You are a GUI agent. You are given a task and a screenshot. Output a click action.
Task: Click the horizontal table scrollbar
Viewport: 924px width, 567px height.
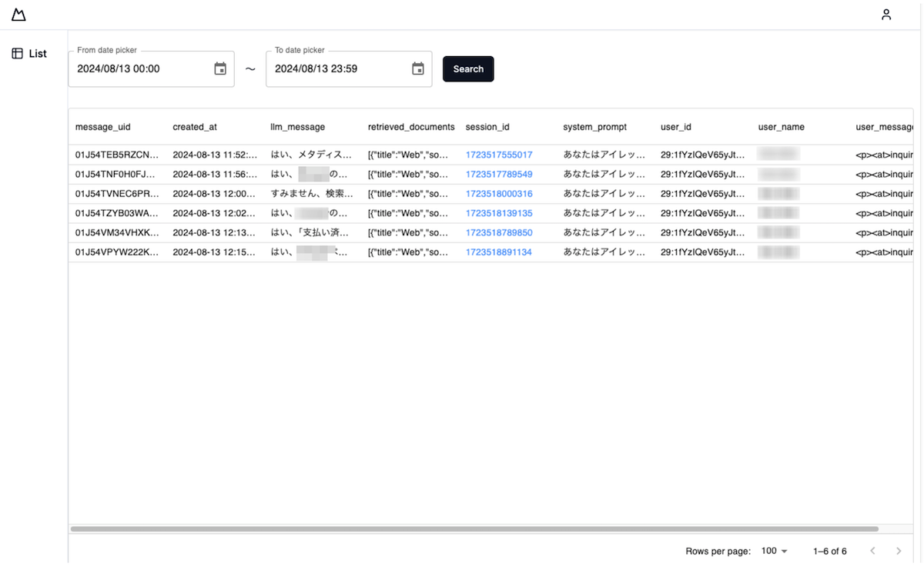tap(474, 529)
